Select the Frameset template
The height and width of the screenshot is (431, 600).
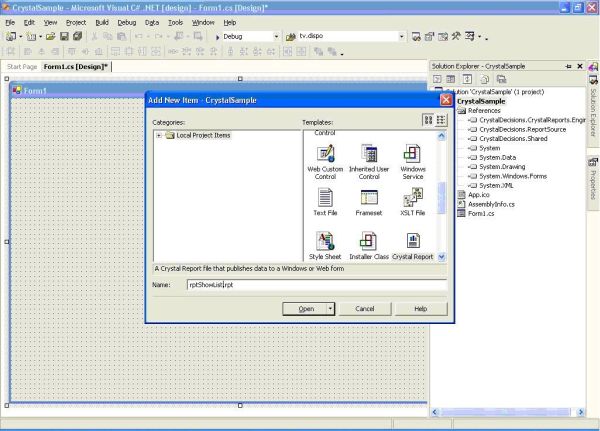tap(368, 202)
